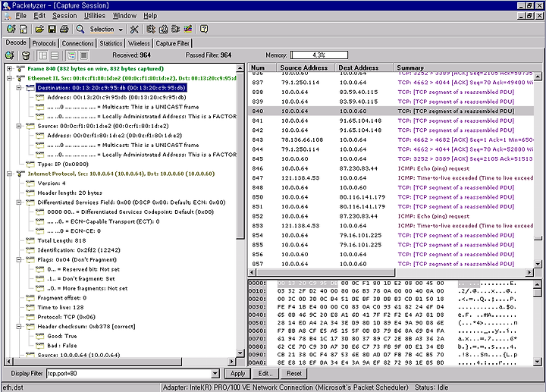Image resolution: width=546 pixels, height=392 pixels.
Task: Click the decode tree horizontal scrollbar thumb
Action: (x=97, y=362)
